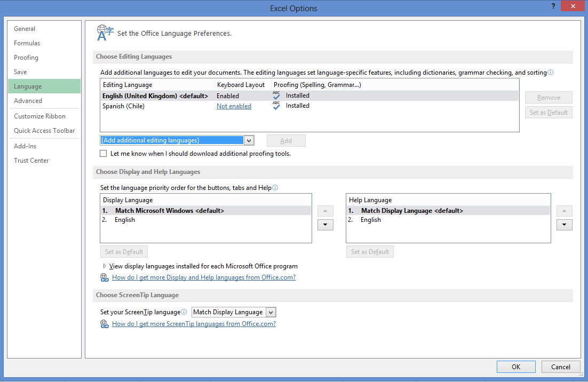
Task: Click the globe icon beside the ScreenTip languages link
Action: [x=105, y=324]
